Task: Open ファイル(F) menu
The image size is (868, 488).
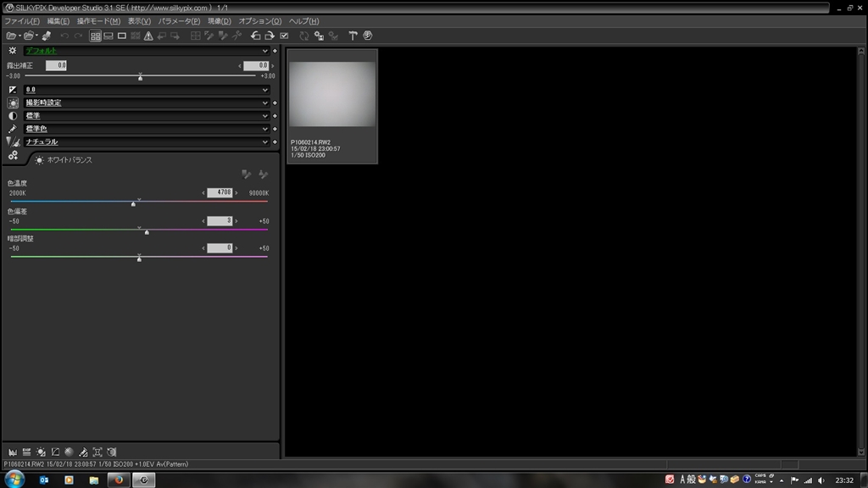Action: tap(21, 21)
